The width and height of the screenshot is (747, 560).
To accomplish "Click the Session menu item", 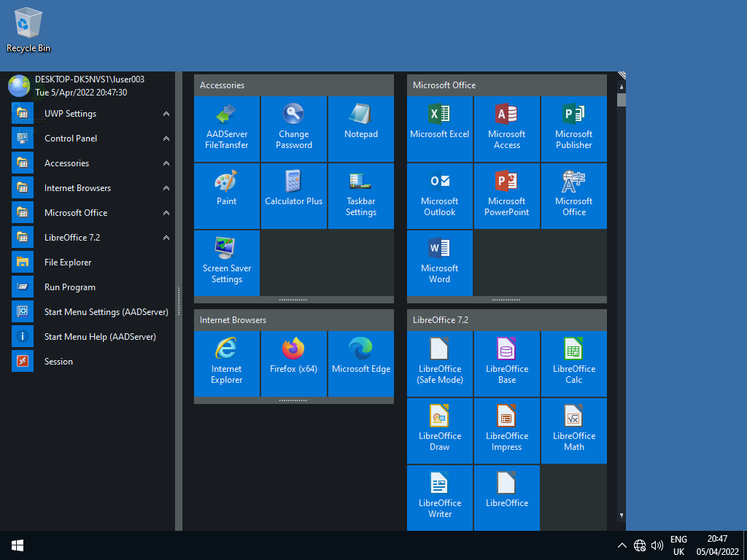I will tap(58, 362).
